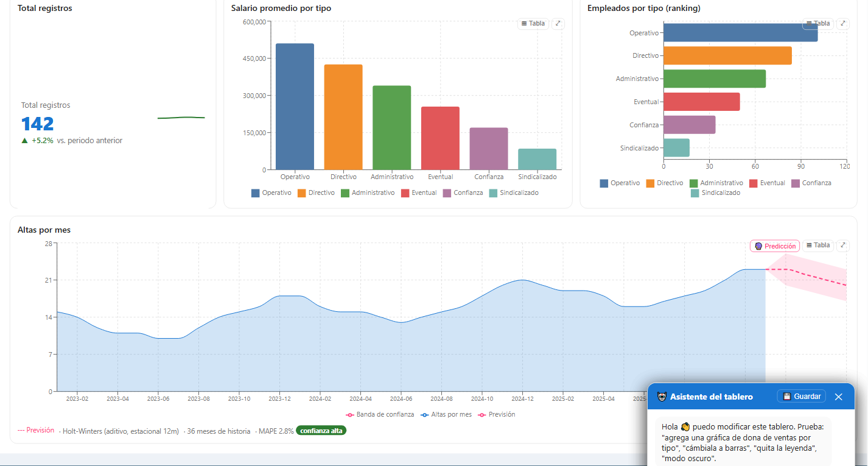Expand the Empleados por tipo chart fullscreen
The width and height of the screenshot is (868, 466).
[x=842, y=24]
